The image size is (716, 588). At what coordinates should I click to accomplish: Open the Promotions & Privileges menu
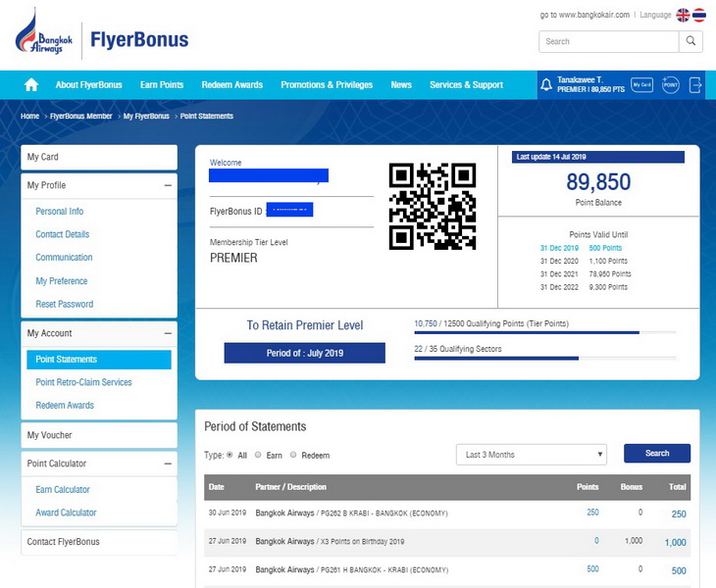pos(327,85)
